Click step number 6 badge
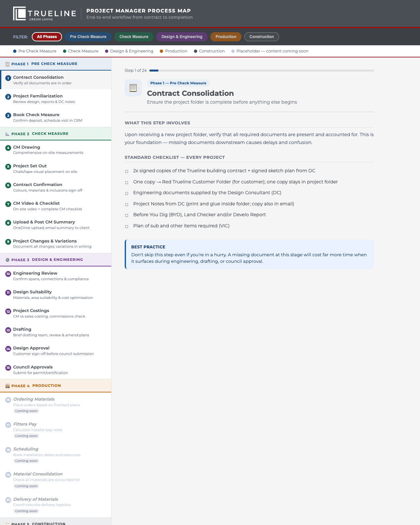This screenshot has width=420, height=525. pyautogui.click(x=8, y=185)
